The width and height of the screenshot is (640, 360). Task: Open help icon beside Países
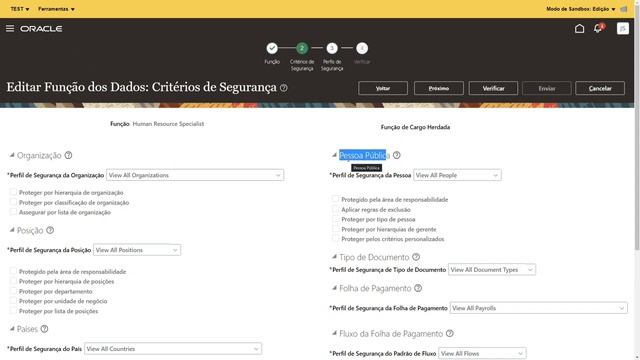(44, 329)
